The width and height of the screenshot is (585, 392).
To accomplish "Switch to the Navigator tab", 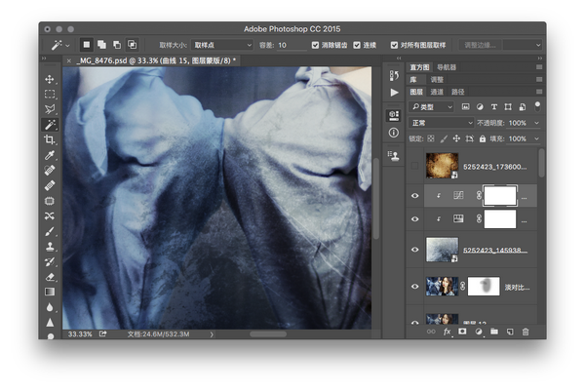I will 447,67.
